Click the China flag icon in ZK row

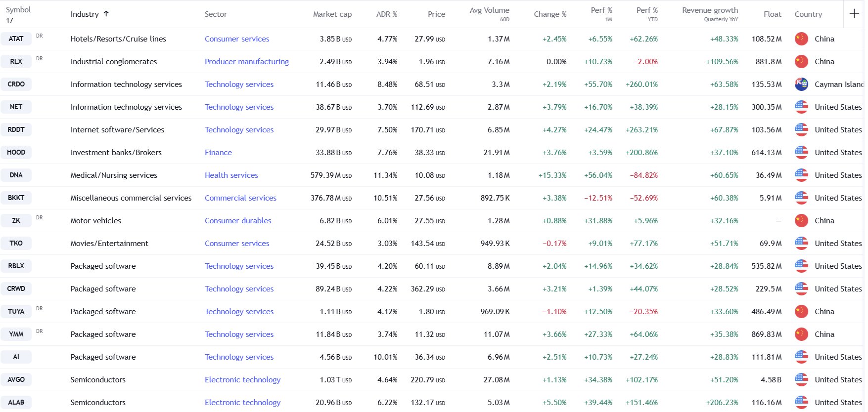tap(801, 221)
